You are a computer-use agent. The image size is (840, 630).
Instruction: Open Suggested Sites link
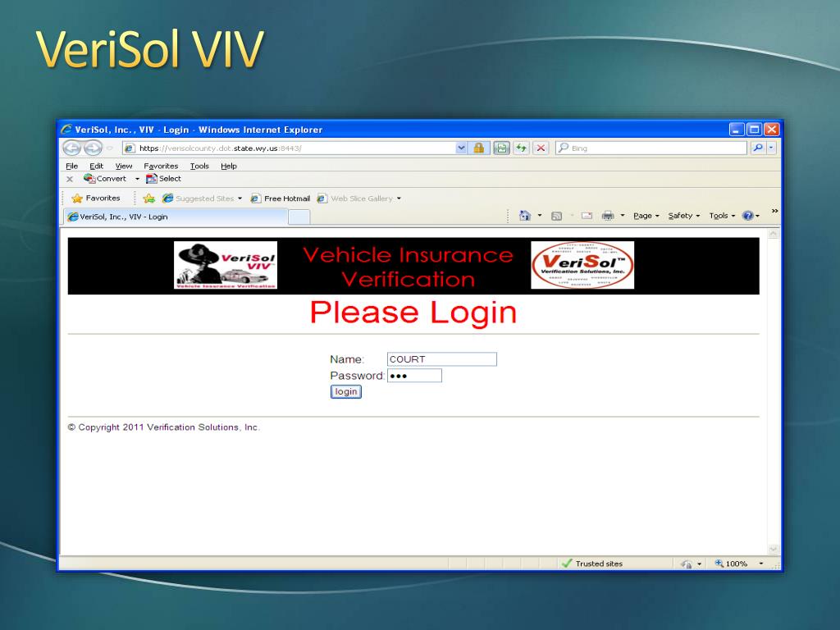[x=199, y=199]
